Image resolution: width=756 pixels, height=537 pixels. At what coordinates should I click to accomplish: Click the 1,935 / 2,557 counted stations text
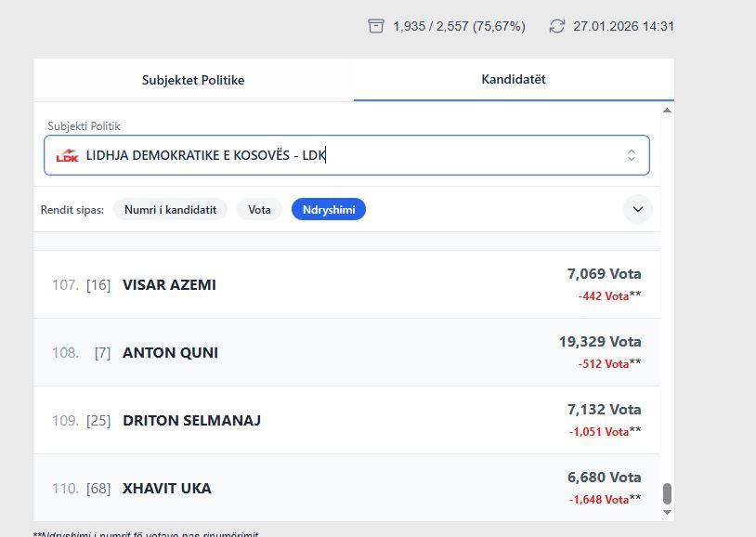click(x=458, y=26)
